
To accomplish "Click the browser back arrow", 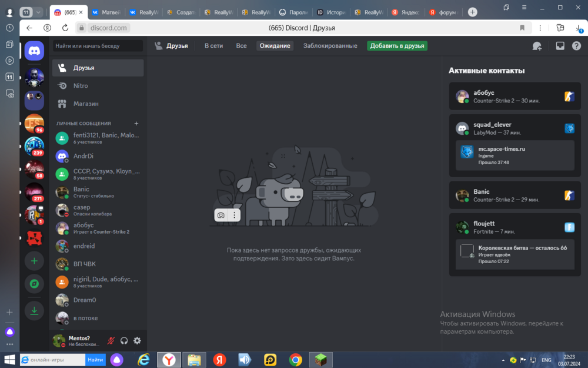I will coord(29,28).
